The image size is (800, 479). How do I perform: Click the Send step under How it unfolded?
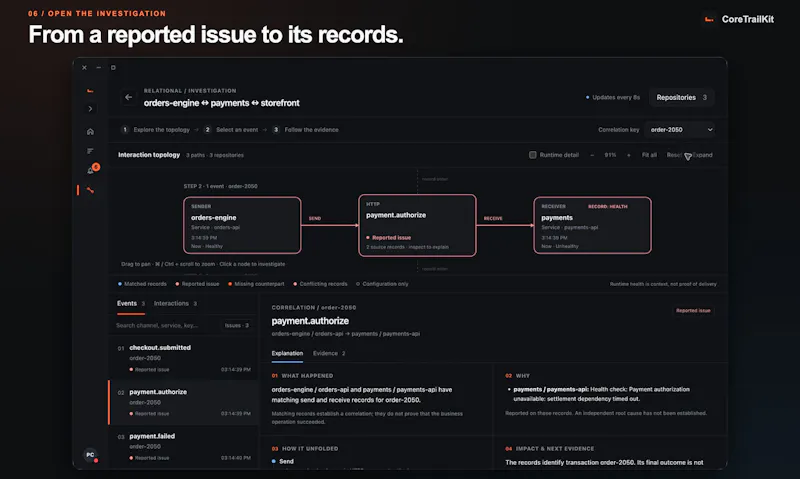point(283,462)
